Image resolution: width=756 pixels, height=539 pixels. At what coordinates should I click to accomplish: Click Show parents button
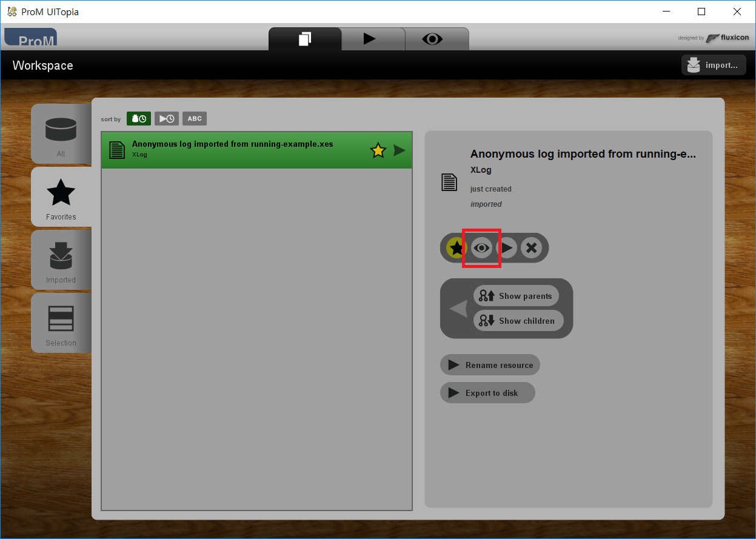[516, 296]
